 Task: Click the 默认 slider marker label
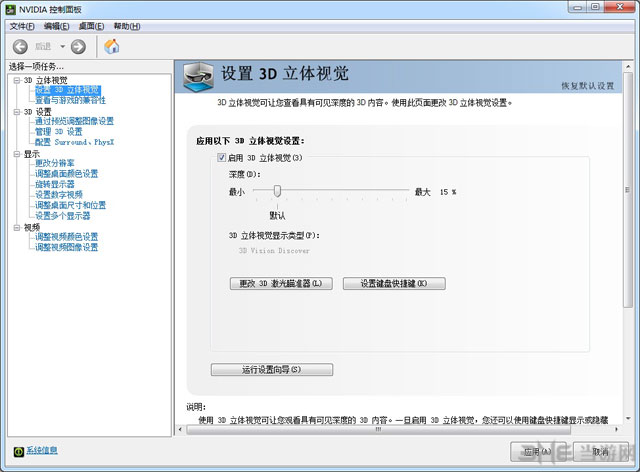click(x=277, y=216)
